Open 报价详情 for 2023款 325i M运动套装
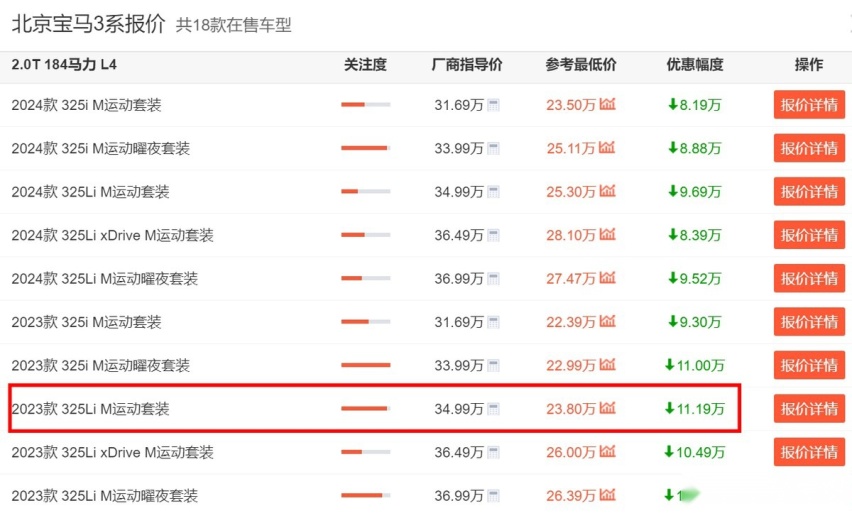852x513 pixels. tap(809, 322)
